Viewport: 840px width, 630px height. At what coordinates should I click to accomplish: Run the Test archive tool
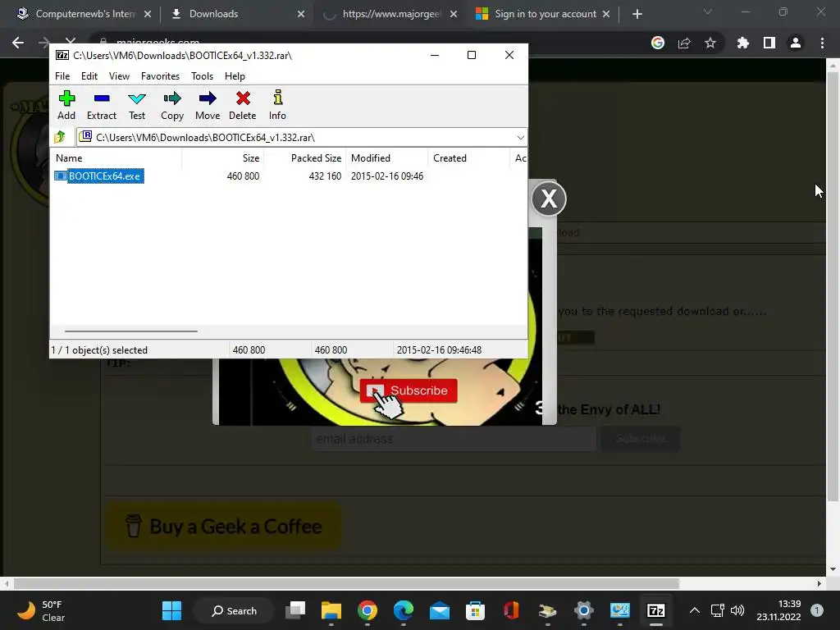point(137,105)
